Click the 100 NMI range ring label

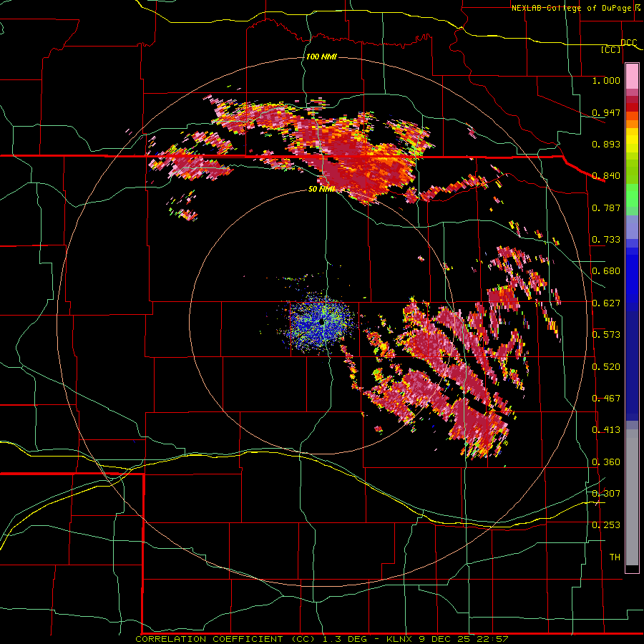321,57
